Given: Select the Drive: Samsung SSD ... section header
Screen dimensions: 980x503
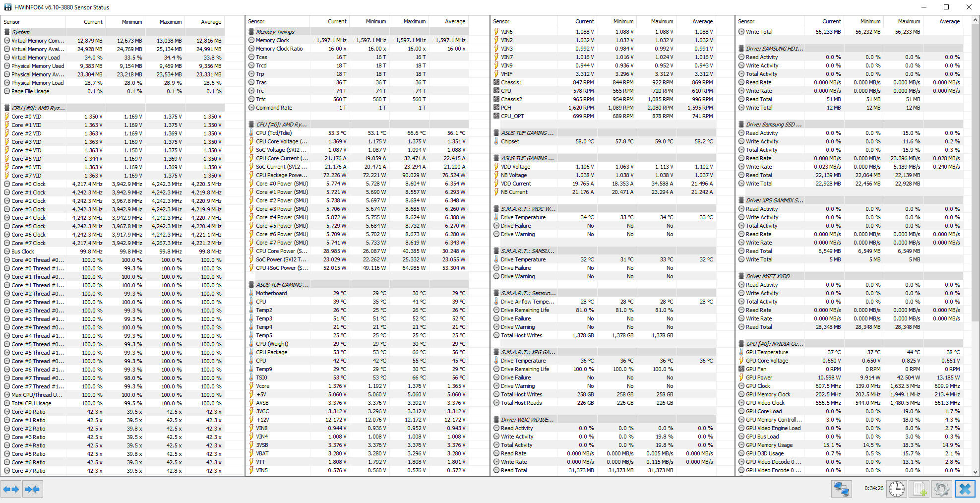Looking at the screenshot, I should (849, 125).
